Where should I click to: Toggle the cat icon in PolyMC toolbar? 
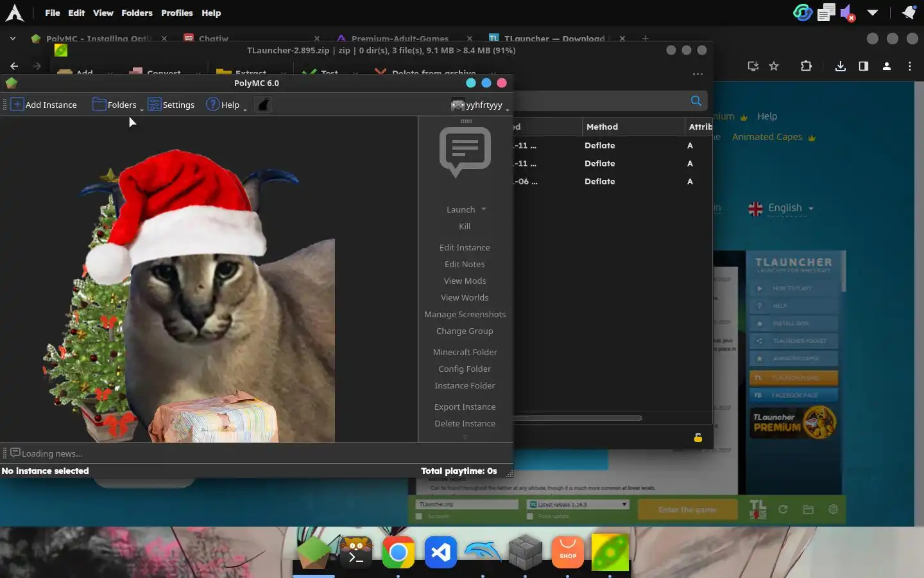[263, 105]
